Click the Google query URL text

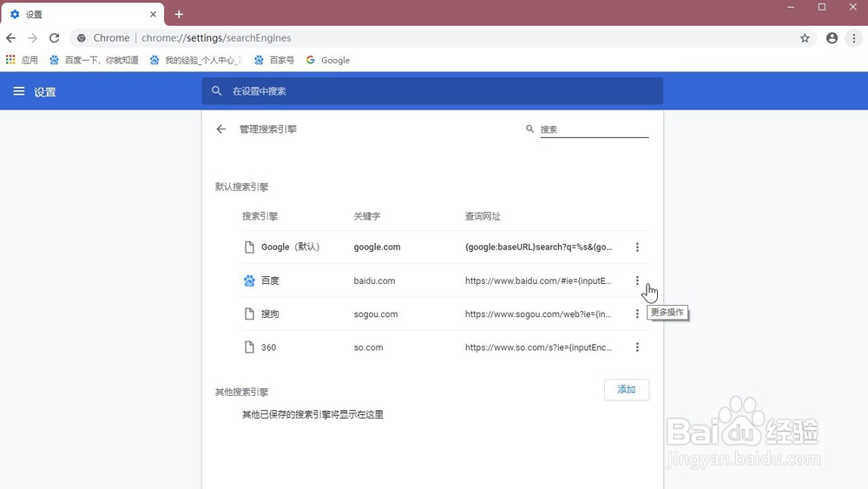point(539,247)
